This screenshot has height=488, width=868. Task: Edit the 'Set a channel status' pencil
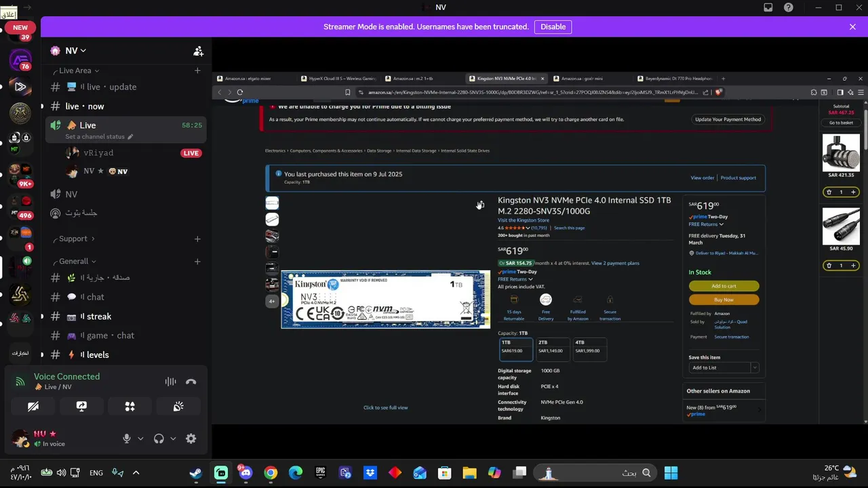point(130,137)
